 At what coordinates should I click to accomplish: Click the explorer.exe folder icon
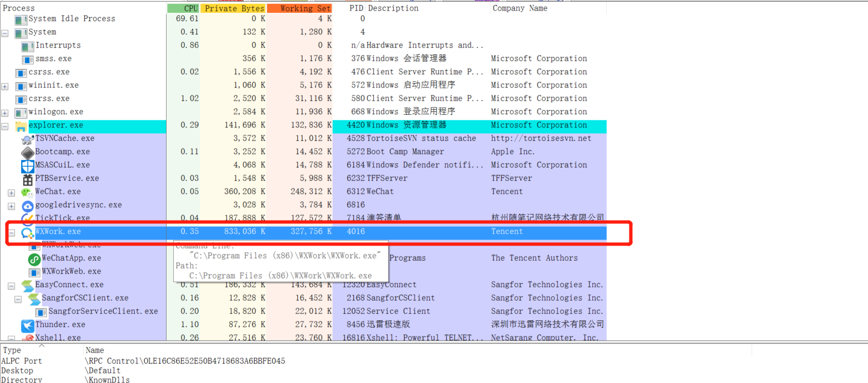coord(20,126)
